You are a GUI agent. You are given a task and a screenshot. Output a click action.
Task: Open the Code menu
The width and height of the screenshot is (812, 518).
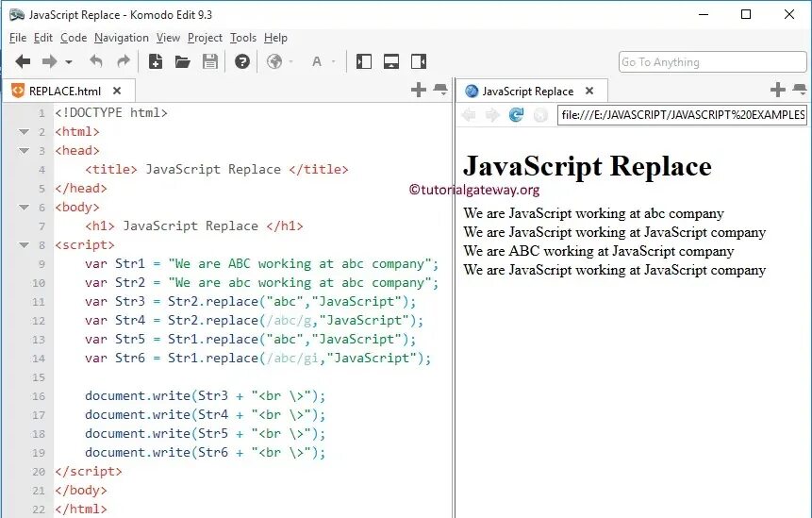click(74, 38)
